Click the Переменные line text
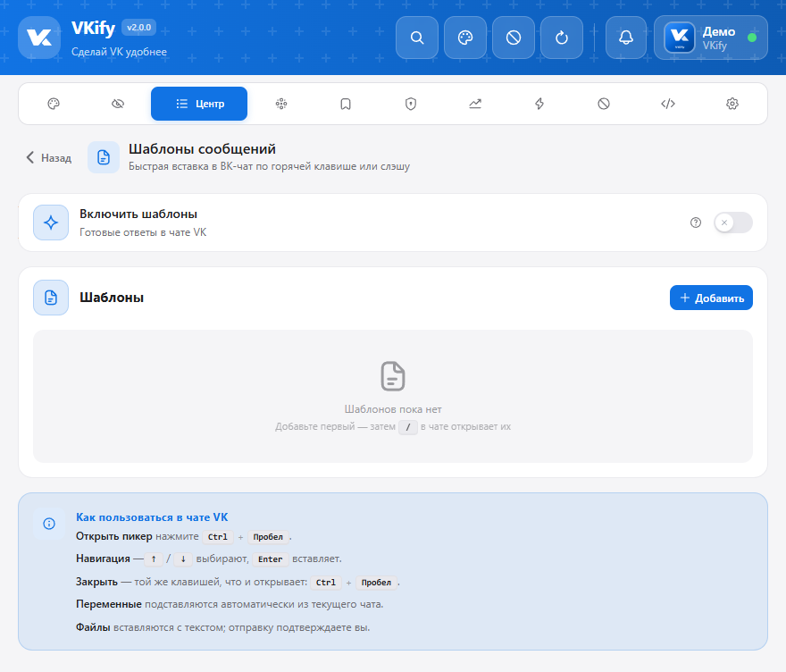Viewport: 786px width, 672px height. (x=230, y=604)
